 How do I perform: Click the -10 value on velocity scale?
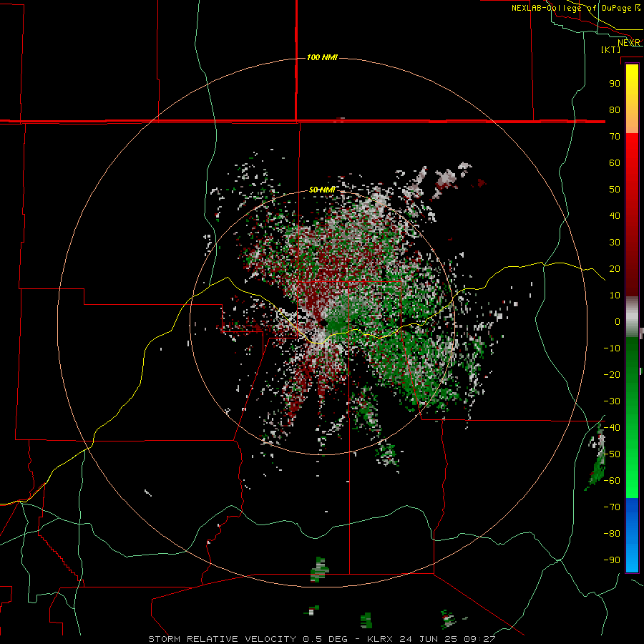tap(612, 348)
